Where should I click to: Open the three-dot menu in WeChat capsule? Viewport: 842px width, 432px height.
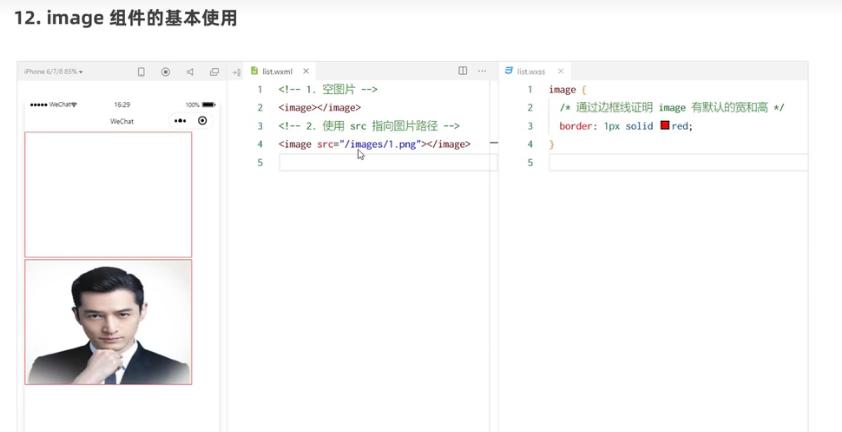click(180, 121)
